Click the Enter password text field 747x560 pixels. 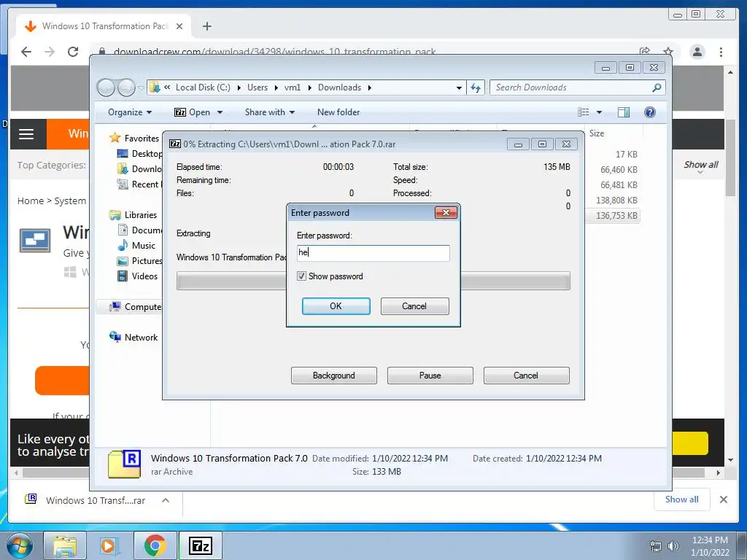coord(373,253)
